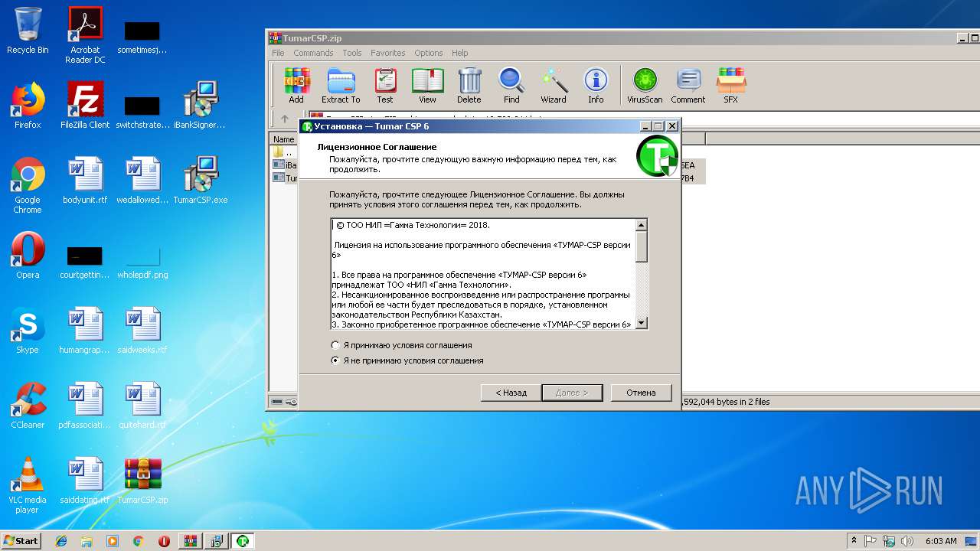The width and height of the screenshot is (980, 551).
Task: Click the volume speaker tray icon
Action: click(x=908, y=541)
